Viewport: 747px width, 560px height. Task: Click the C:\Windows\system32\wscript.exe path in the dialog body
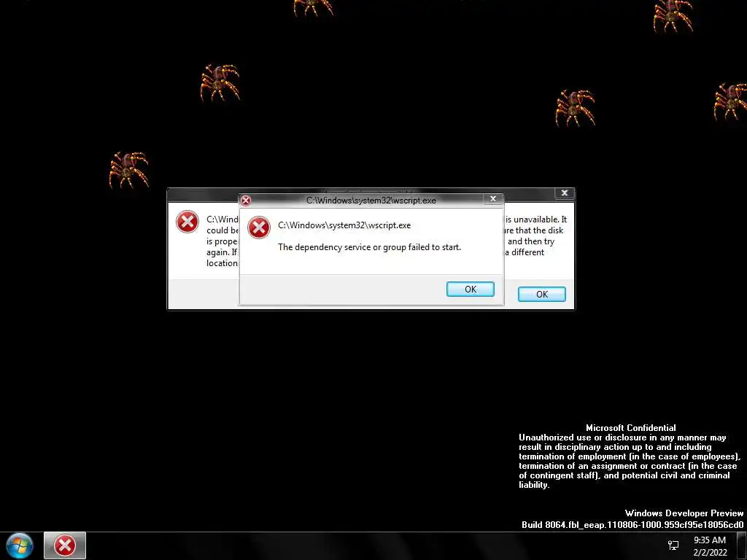point(344,225)
